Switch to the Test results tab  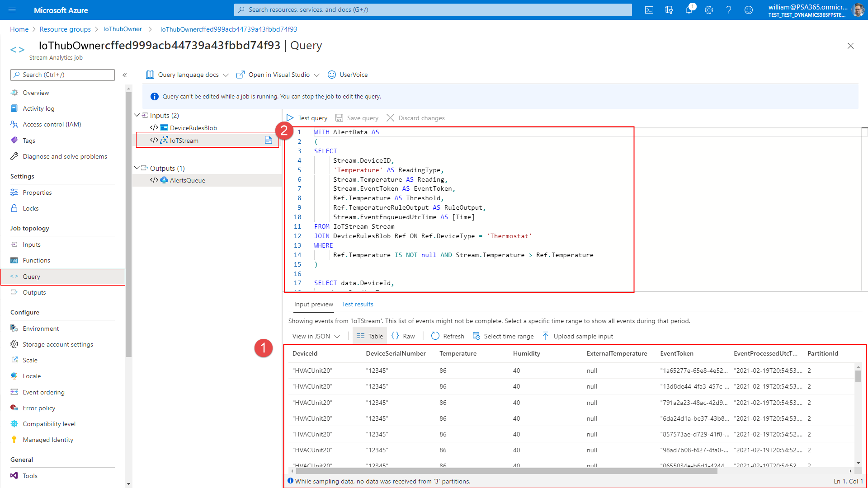click(x=357, y=304)
